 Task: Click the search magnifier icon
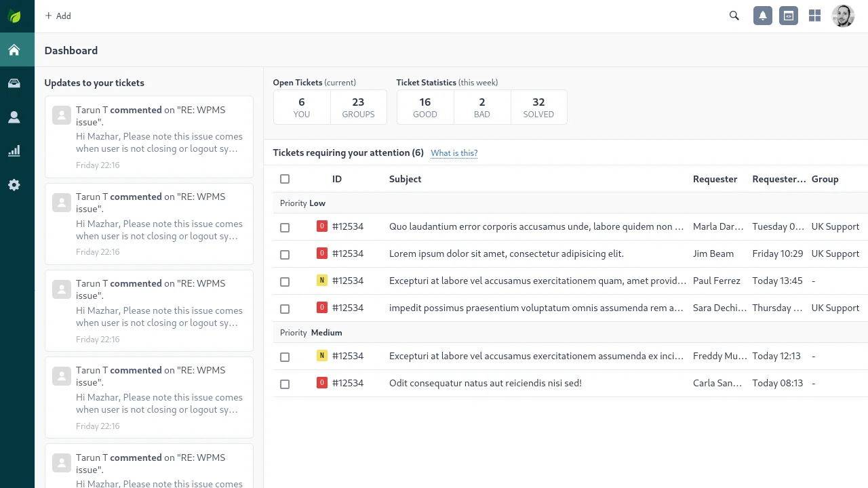pos(734,16)
